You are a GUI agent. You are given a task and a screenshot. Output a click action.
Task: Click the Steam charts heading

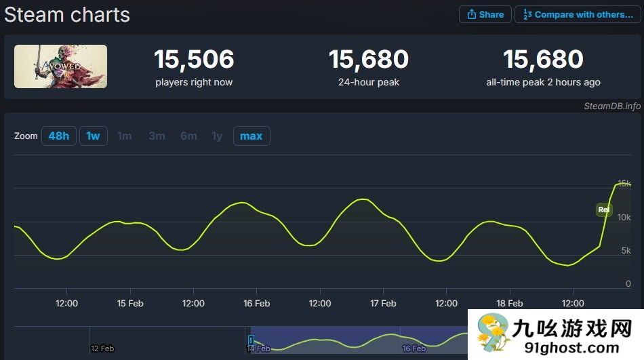67,15
